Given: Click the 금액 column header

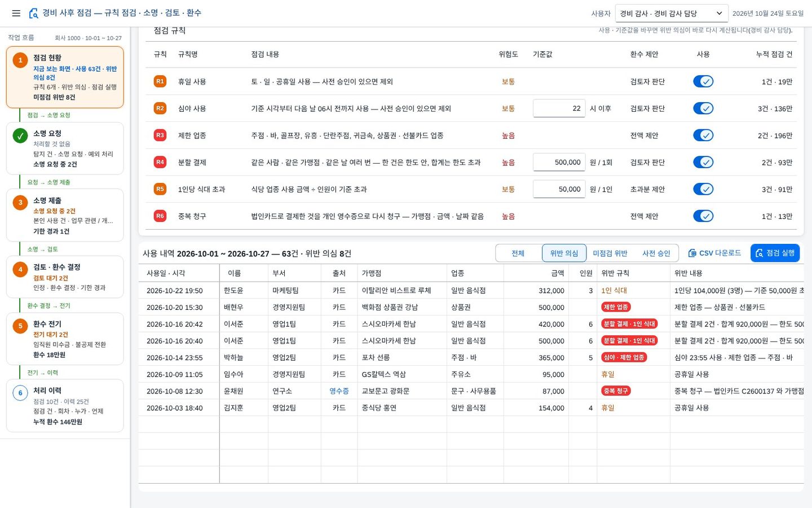Looking at the screenshot, I should pyautogui.click(x=536, y=273).
